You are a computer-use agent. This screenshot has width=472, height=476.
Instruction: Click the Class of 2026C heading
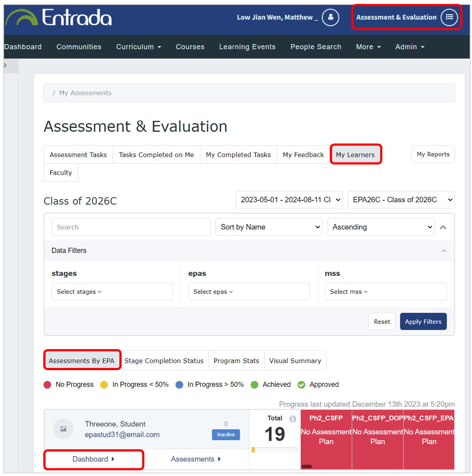coord(80,201)
